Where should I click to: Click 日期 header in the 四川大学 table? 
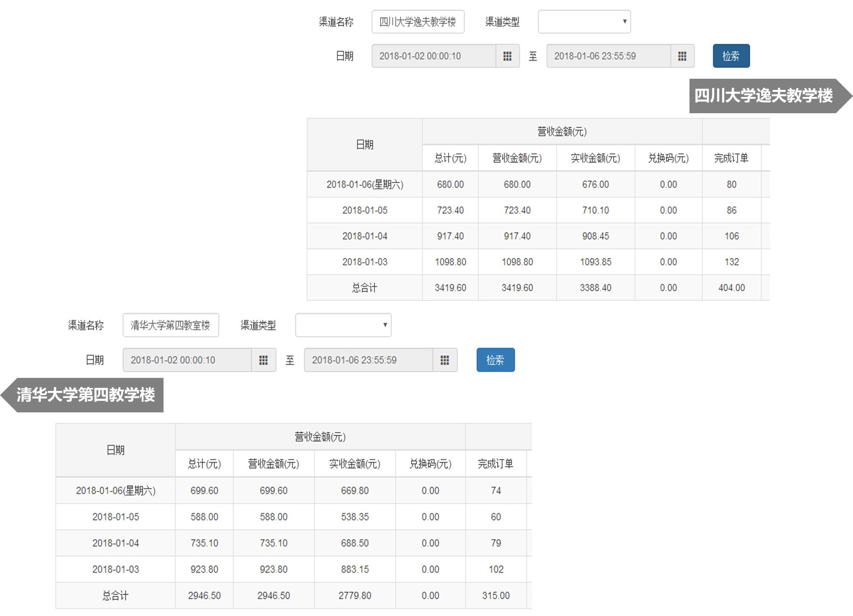pyautogui.click(x=365, y=145)
